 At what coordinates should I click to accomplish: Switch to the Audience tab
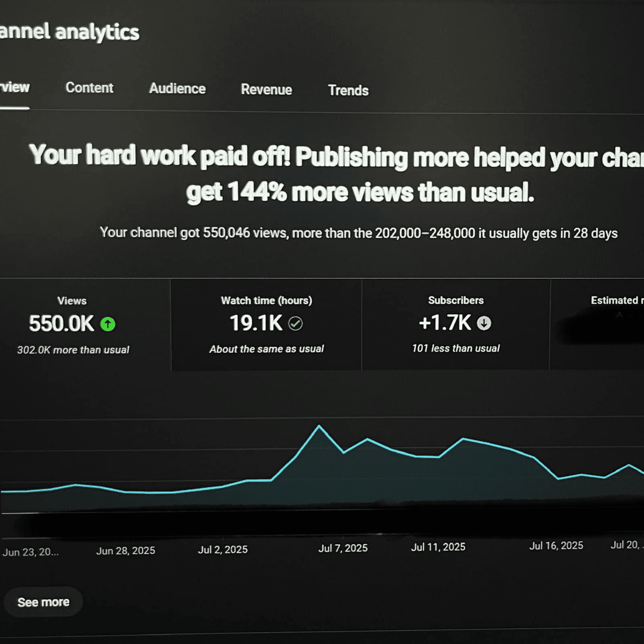(x=177, y=89)
